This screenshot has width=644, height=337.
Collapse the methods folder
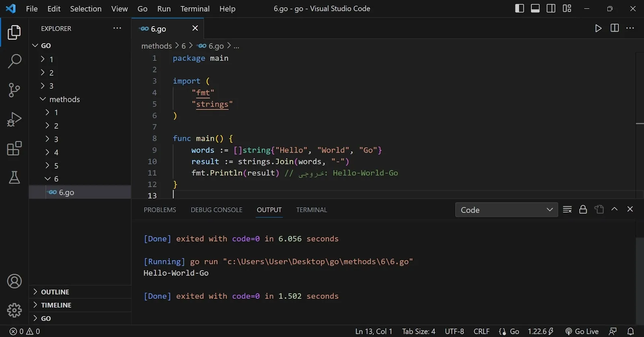pos(80,99)
